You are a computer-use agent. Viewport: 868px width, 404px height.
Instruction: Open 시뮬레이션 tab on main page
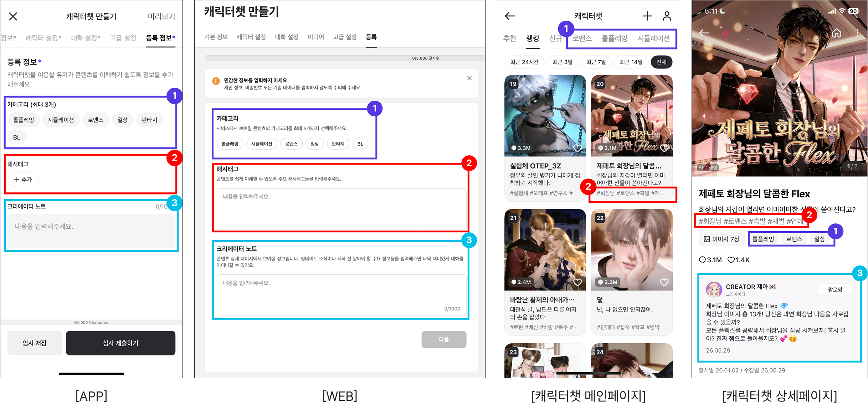pos(654,38)
